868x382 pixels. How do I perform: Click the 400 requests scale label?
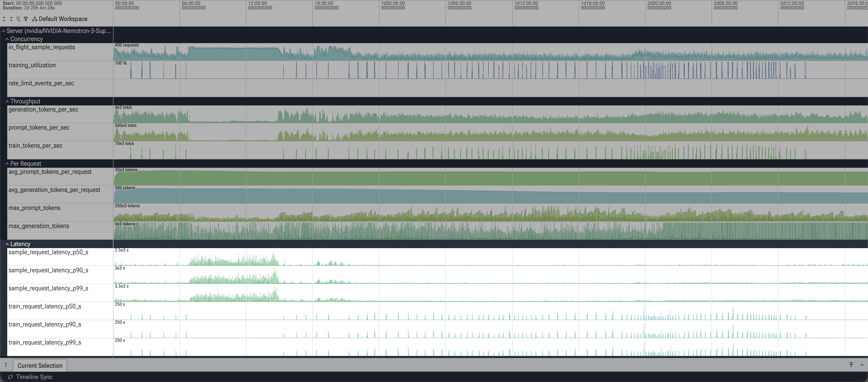pyautogui.click(x=127, y=45)
